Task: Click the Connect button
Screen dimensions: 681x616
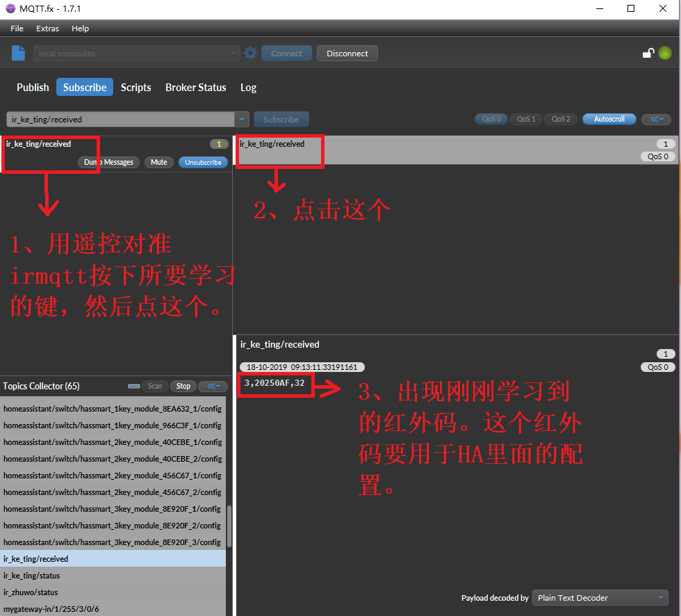Action: [286, 54]
